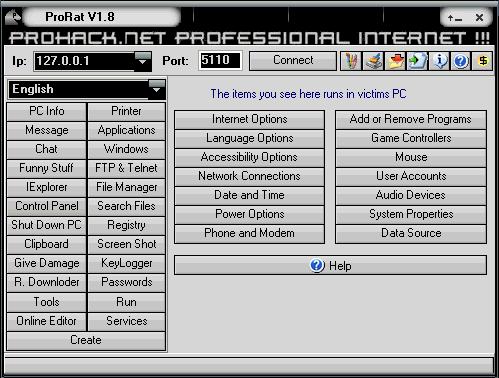Click the Connect button
Screen dimensions: 499x378
coord(293,61)
